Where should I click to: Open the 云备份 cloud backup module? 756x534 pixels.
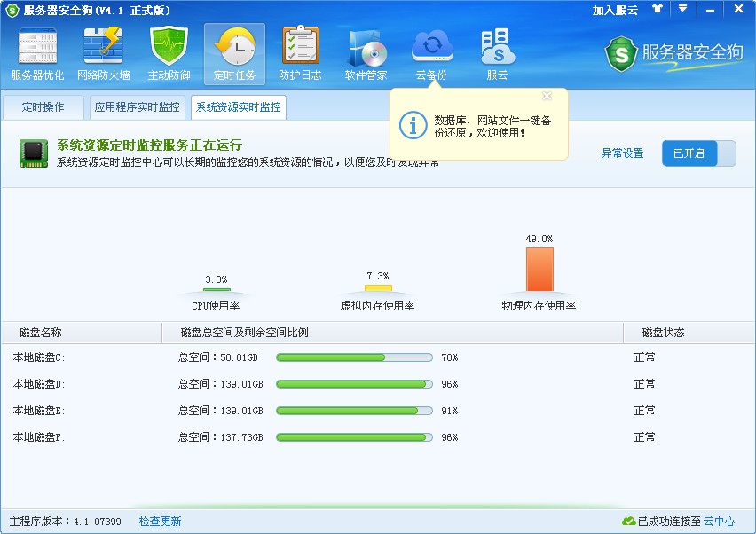tap(431, 54)
